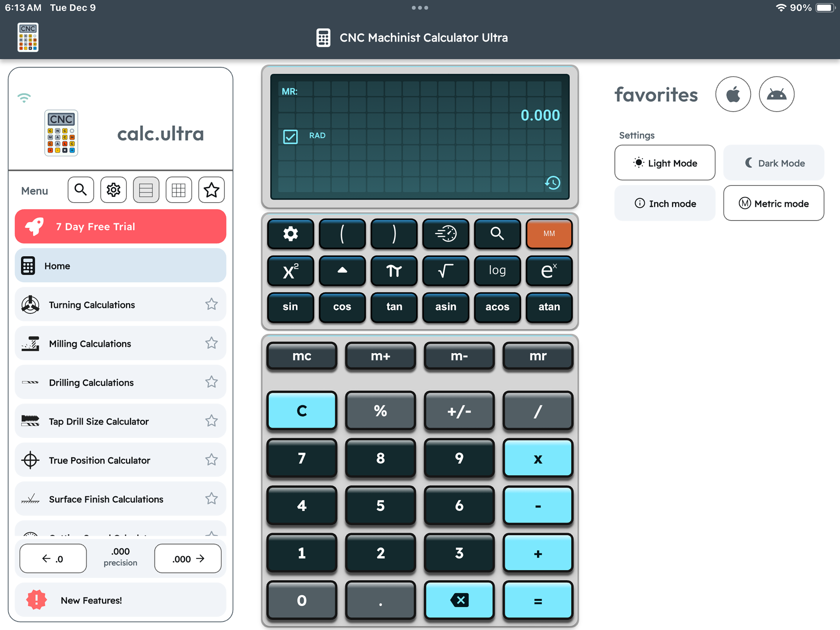
Task: Tap the percent key
Action: (381, 411)
